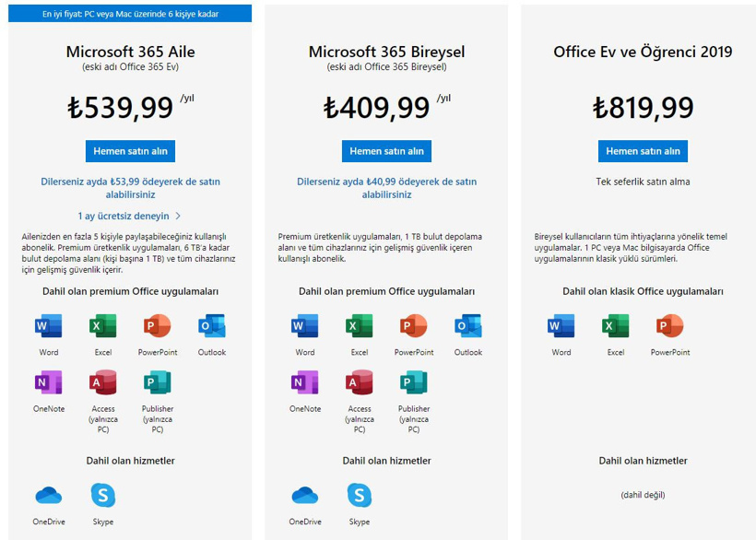Click the OneNote icon under Microsoft 365 Bireysel
The image size is (756, 540).
point(305,382)
